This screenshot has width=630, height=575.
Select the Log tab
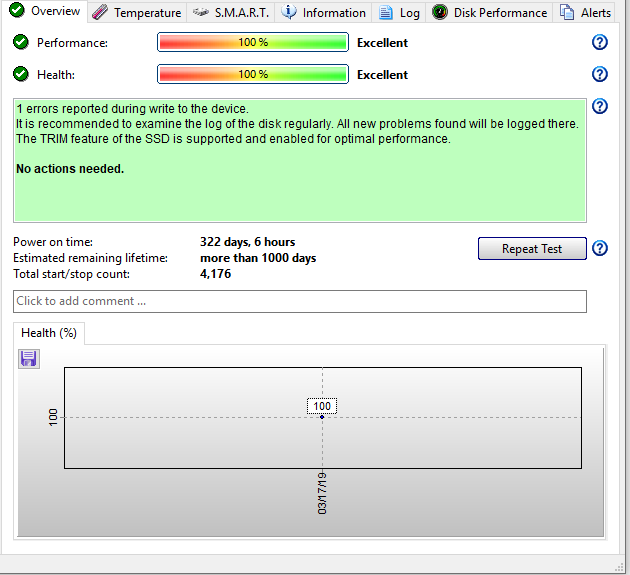pos(399,12)
